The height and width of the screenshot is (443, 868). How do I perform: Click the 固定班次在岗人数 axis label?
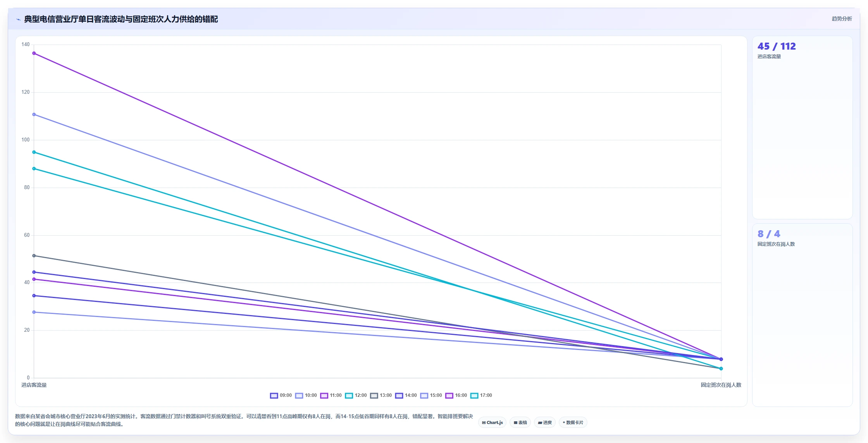tap(721, 385)
